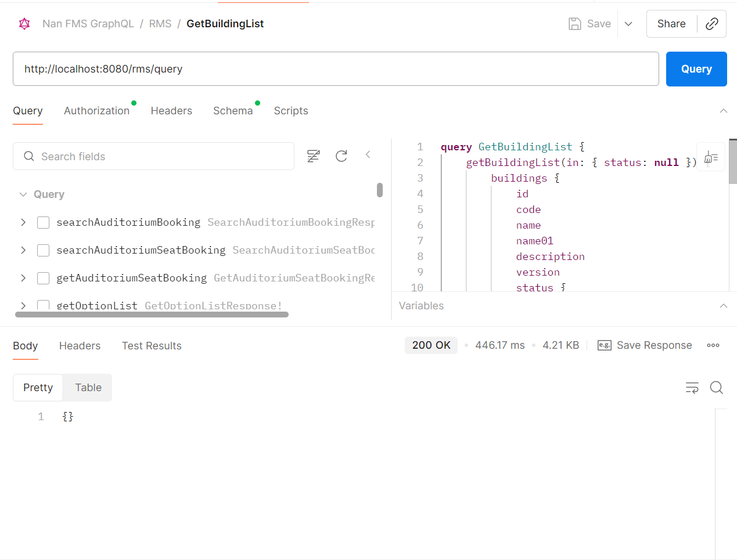The width and height of the screenshot is (737, 560).
Task: Open the Save options dropdown arrow
Action: 628,24
